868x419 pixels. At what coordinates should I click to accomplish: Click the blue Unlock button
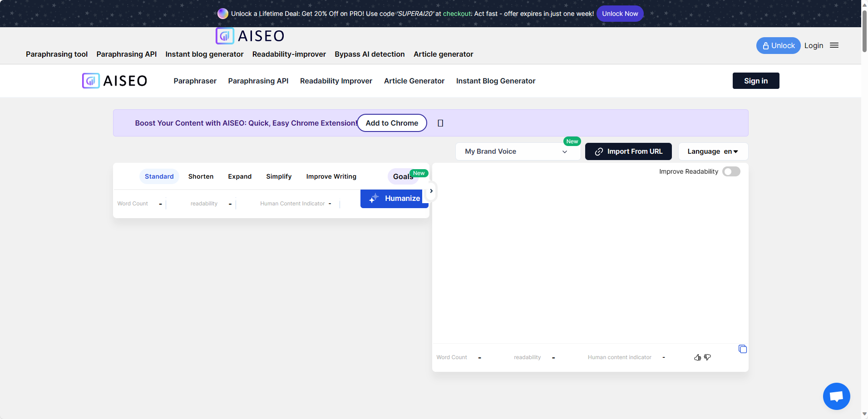click(778, 45)
